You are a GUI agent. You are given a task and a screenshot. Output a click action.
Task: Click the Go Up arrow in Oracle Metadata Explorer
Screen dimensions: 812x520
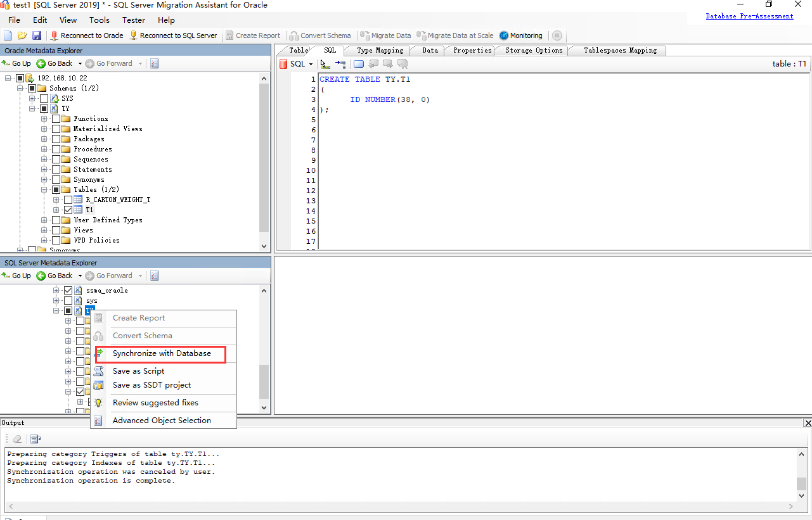click(6, 63)
